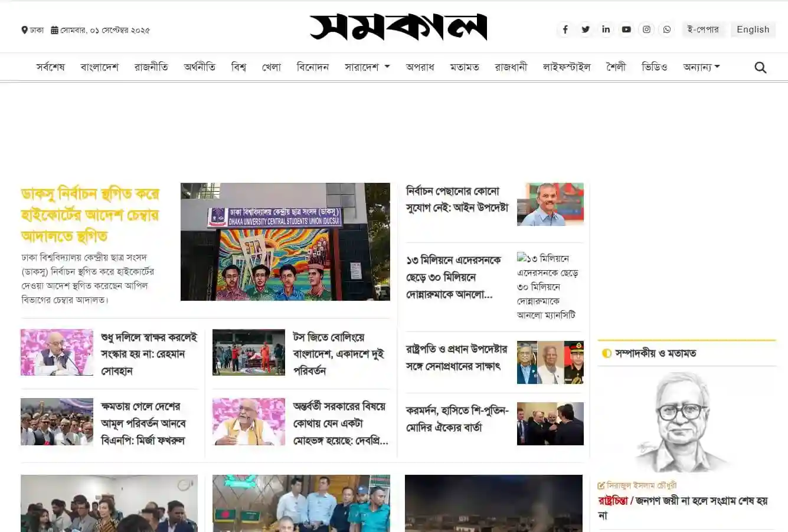The height and width of the screenshot is (532, 788).
Task: Open the খেলা menu section
Action: (272, 67)
